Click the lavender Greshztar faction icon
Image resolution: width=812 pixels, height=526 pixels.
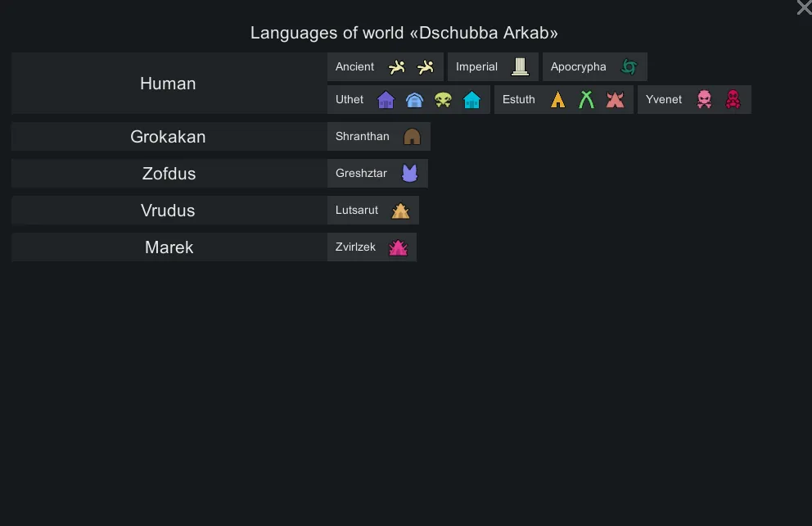tap(409, 174)
